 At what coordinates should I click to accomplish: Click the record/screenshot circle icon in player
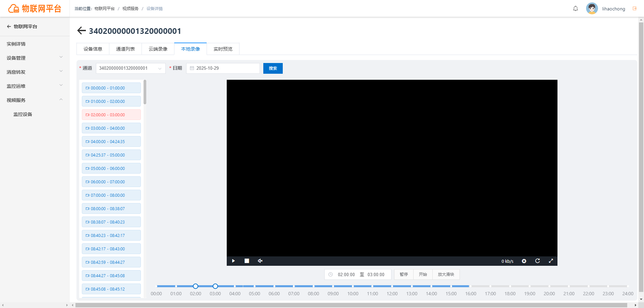[524, 261]
